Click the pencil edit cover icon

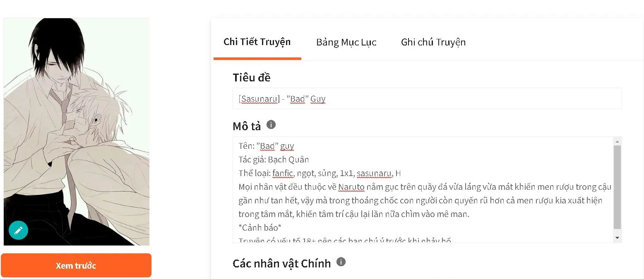click(18, 230)
